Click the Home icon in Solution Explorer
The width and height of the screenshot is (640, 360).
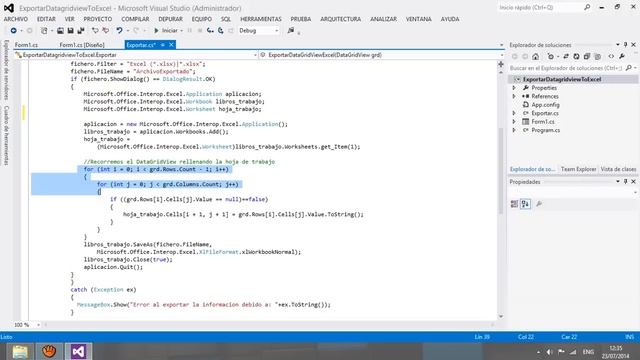pyautogui.click(x=536, y=56)
